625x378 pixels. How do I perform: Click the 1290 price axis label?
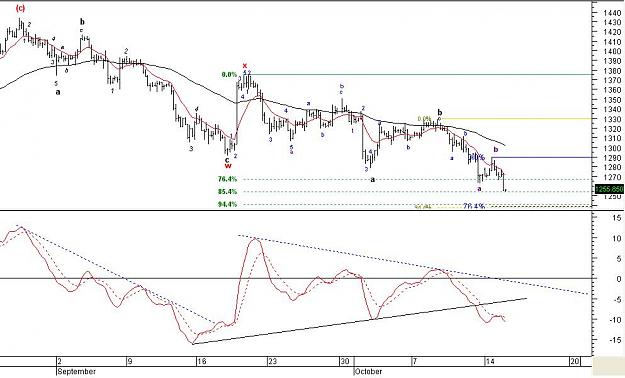(612, 158)
